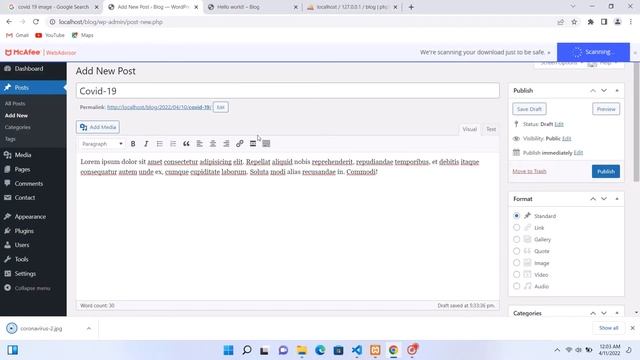Align text center
The image size is (640, 360).
coord(213,144)
